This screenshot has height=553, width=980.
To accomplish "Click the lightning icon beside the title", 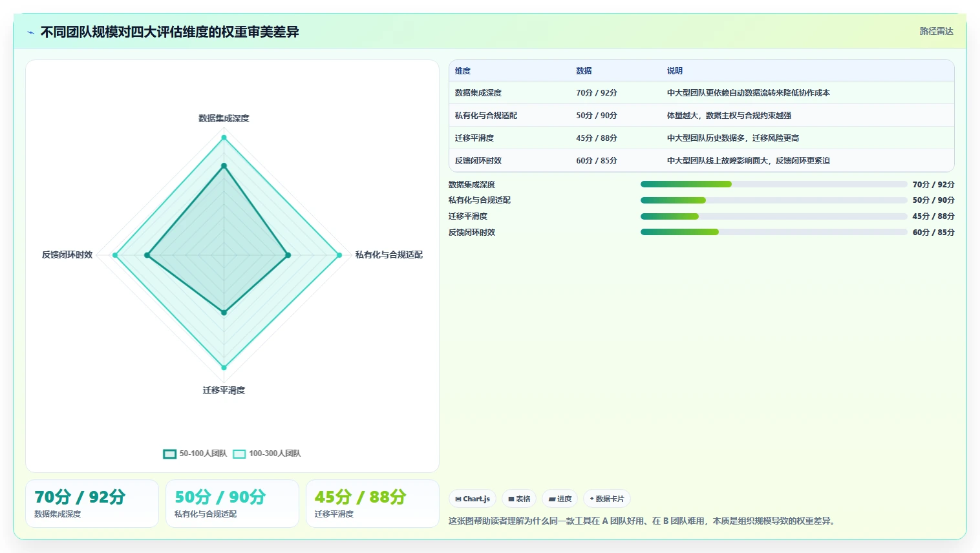I will pyautogui.click(x=30, y=32).
